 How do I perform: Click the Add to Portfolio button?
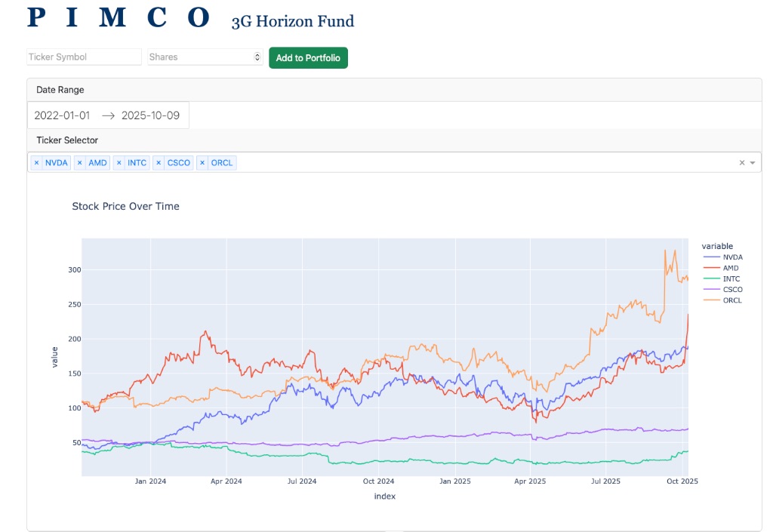308,57
